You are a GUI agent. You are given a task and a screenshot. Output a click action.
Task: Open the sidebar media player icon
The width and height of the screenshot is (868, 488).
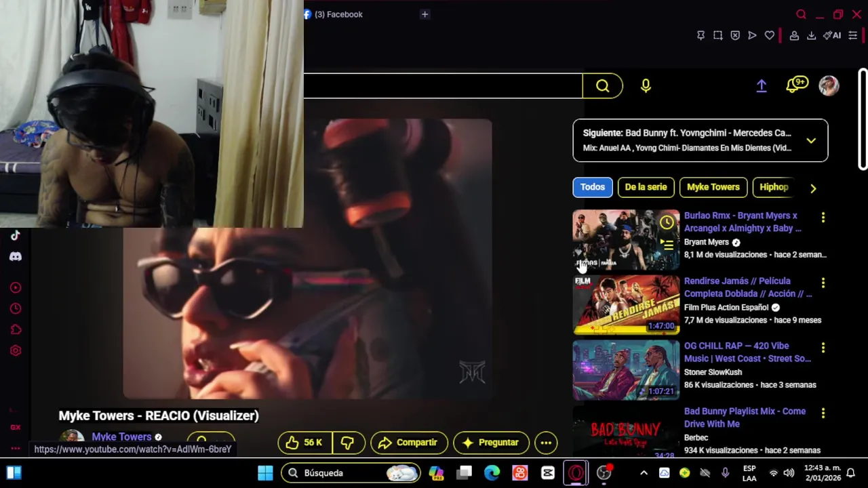[15, 287]
